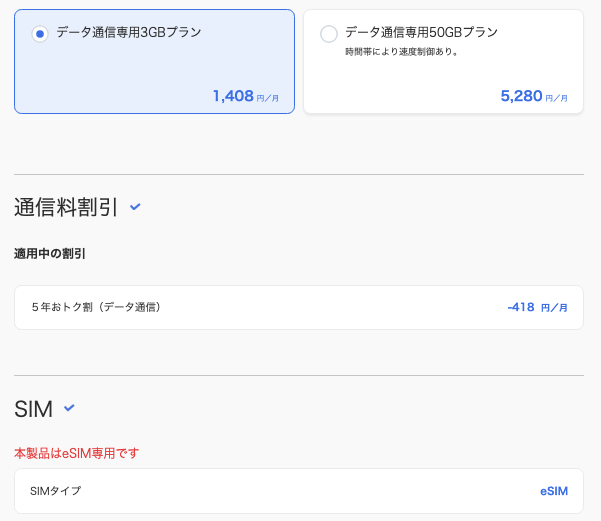The height and width of the screenshot is (521, 601).
Task: Click the divider line above 通信料割引
Action: tap(300, 175)
